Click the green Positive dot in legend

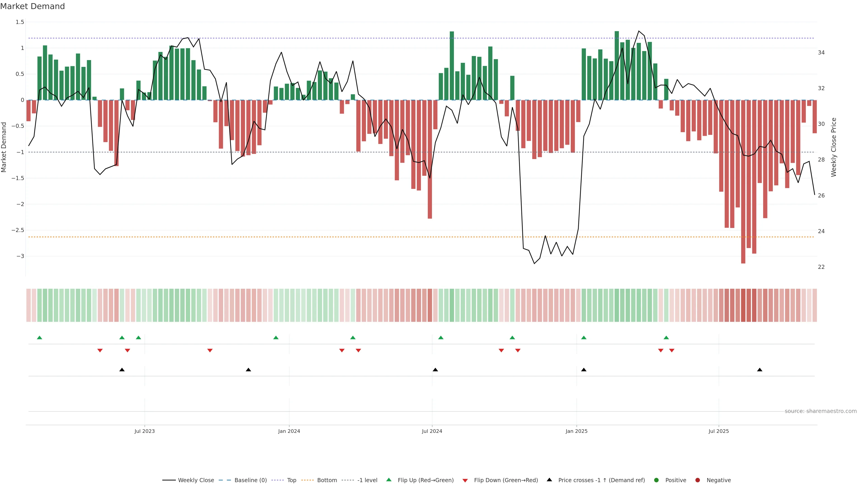point(656,480)
